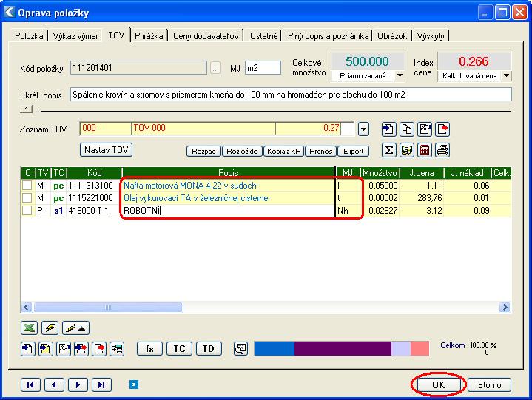Click the copy pages icon beside Zoznam TOV

(406, 129)
